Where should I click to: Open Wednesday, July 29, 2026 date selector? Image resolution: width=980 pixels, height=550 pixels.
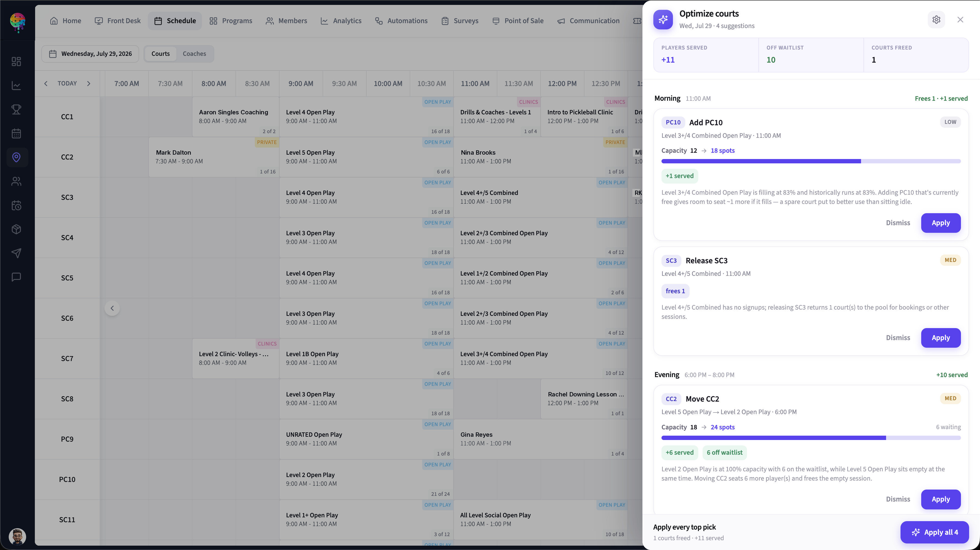[x=90, y=54]
